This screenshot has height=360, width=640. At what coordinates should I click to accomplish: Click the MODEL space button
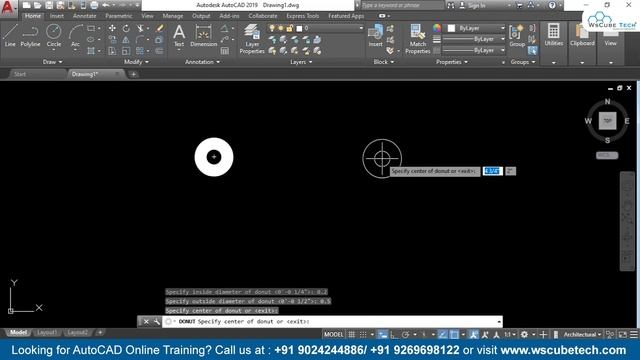(x=333, y=335)
